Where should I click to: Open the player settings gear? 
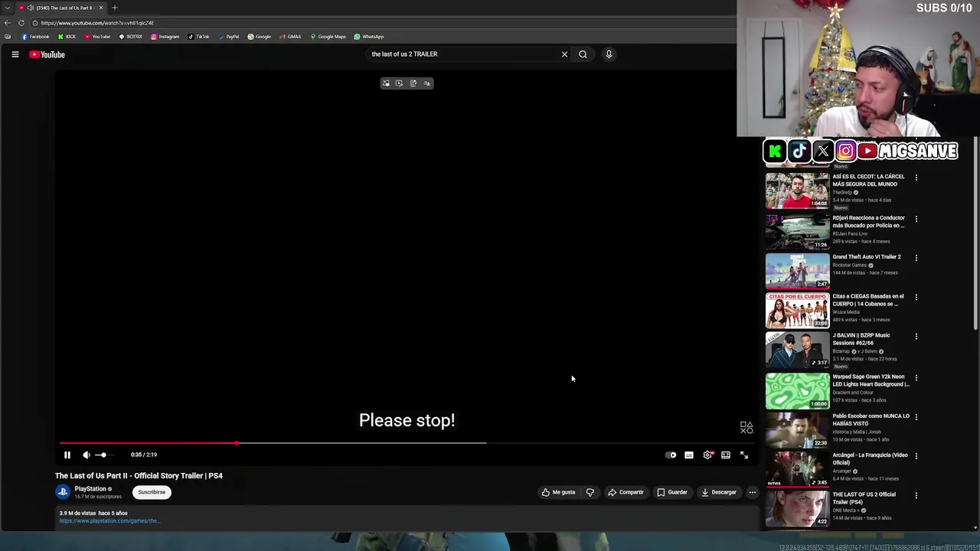pos(707,455)
